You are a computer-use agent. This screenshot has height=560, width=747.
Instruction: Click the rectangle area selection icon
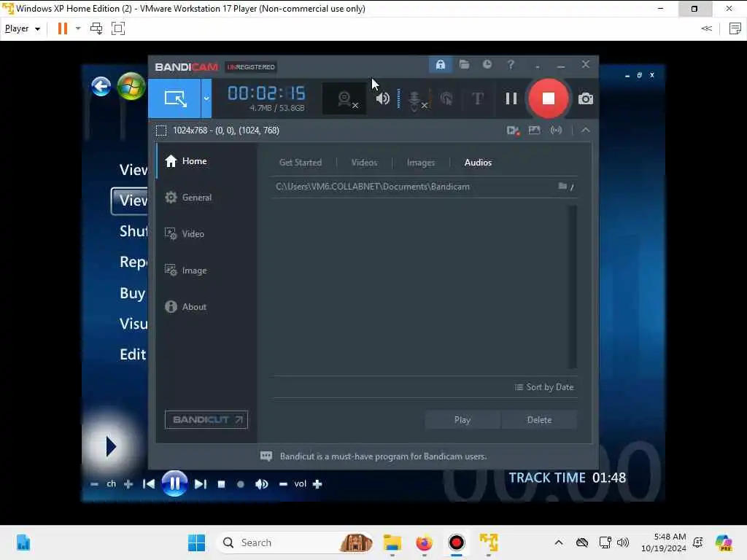coord(161,131)
